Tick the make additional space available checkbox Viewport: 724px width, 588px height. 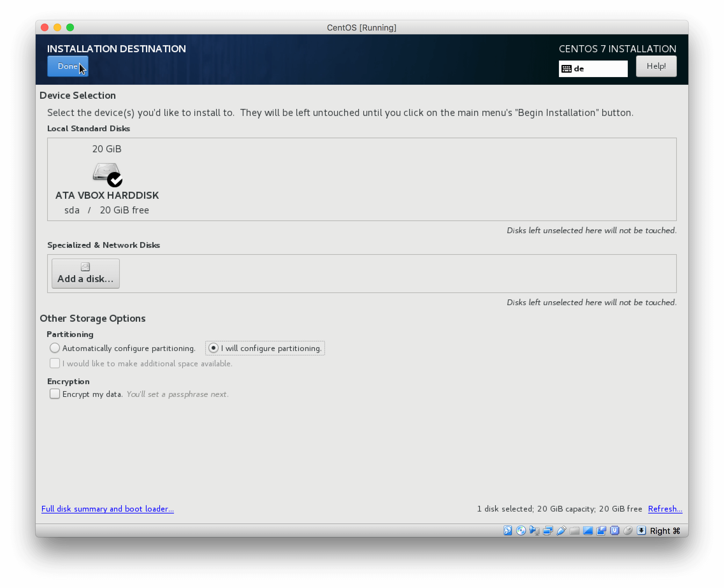coord(54,363)
